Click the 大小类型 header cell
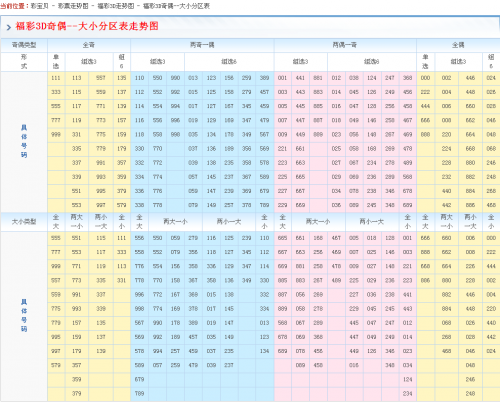Viewport: 500px width, 402px height. click(x=24, y=221)
